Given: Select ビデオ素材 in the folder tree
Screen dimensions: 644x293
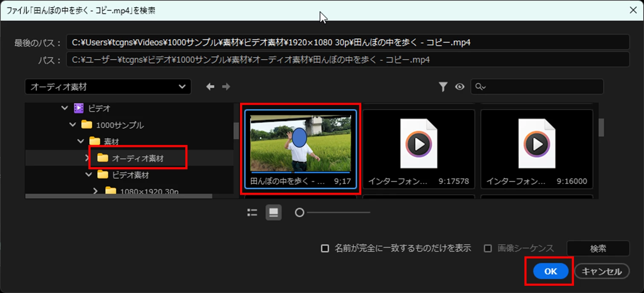Looking at the screenshot, I should (130, 174).
